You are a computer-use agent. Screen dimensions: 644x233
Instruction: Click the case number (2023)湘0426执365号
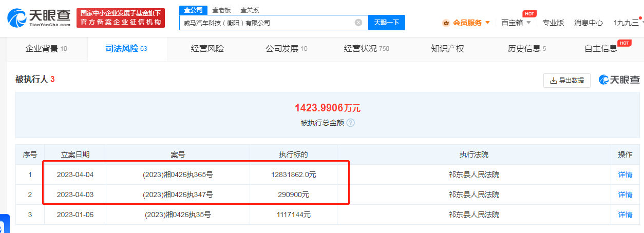coord(178,174)
